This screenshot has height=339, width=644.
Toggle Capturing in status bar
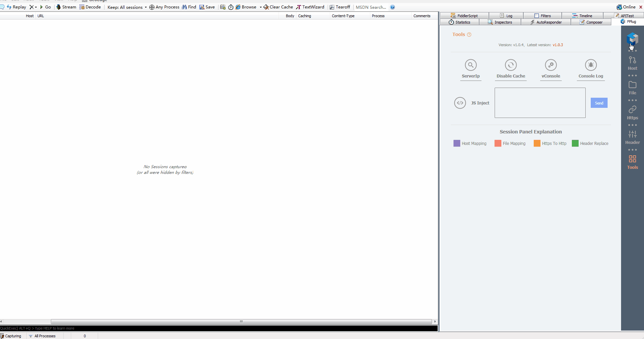click(x=11, y=336)
